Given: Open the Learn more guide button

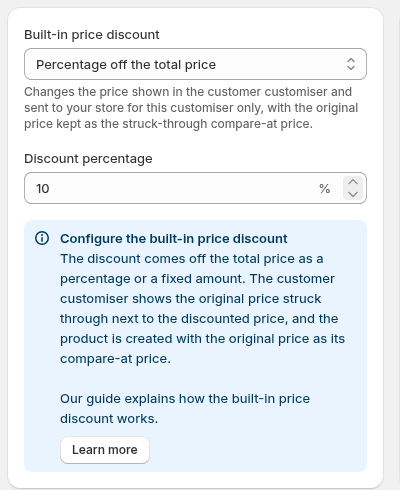Looking at the screenshot, I should [105, 450].
